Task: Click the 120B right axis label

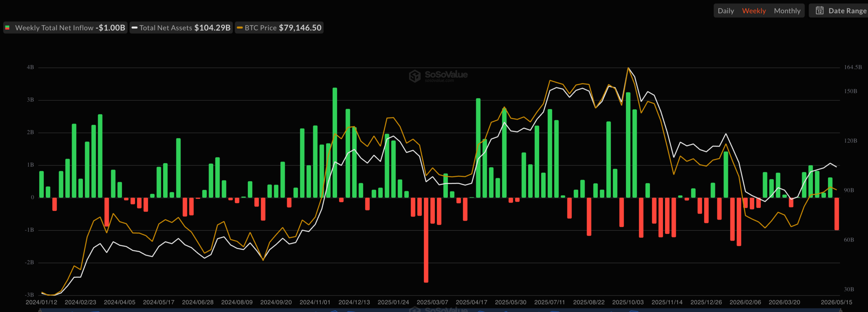Action: (850, 141)
